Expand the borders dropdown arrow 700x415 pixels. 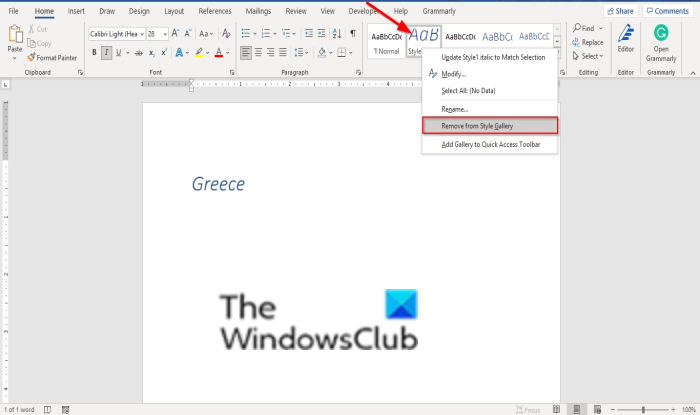(350, 53)
